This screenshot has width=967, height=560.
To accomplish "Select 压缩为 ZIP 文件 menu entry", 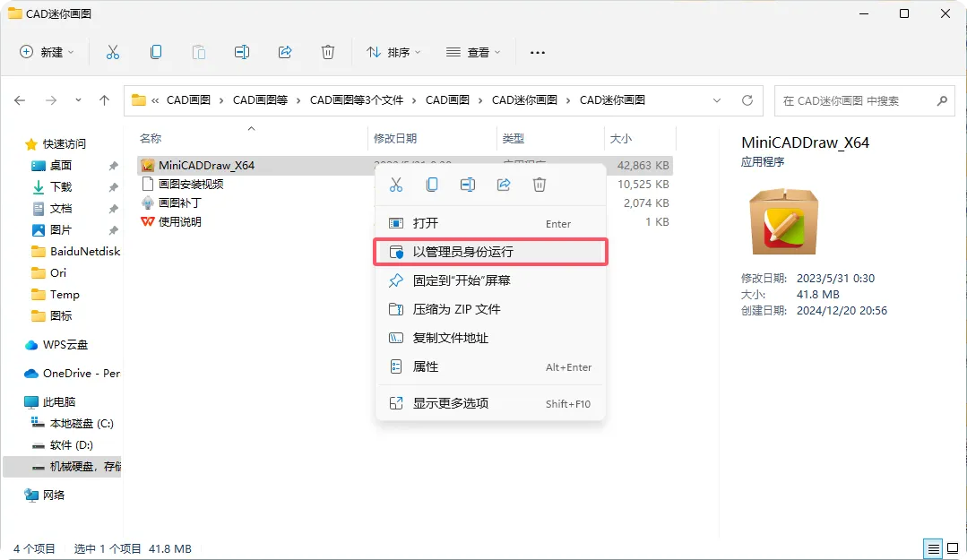I will [x=490, y=309].
